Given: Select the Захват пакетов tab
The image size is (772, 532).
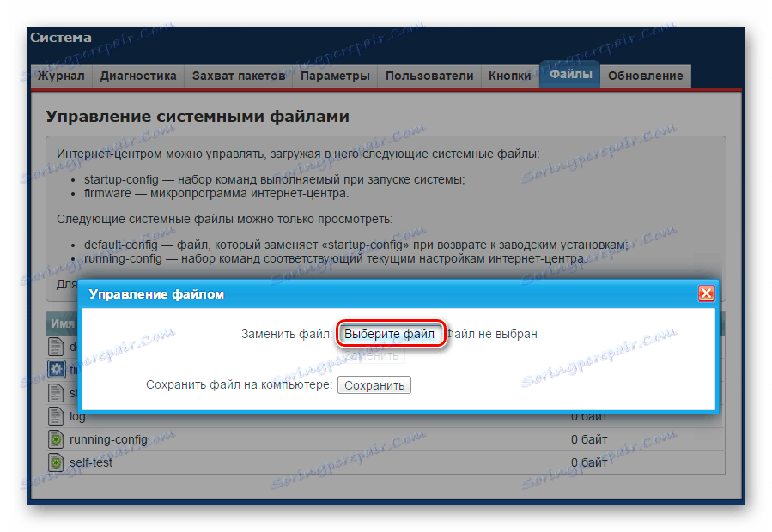Looking at the screenshot, I should point(238,76).
